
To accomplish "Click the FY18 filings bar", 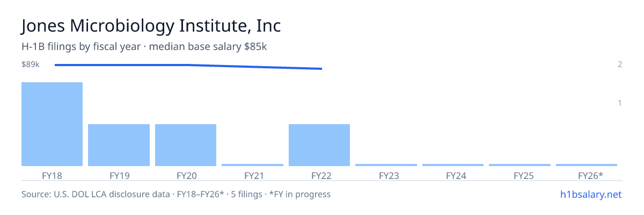I will point(52,124).
